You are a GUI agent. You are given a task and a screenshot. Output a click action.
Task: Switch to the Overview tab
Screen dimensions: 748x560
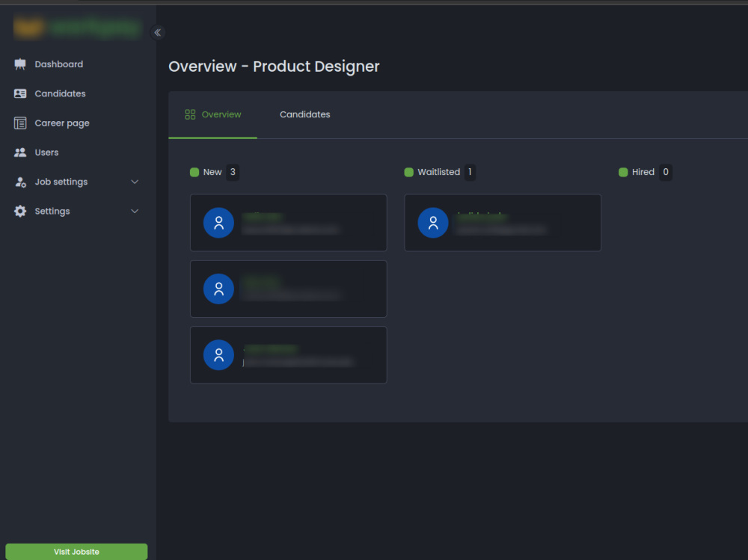212,114
